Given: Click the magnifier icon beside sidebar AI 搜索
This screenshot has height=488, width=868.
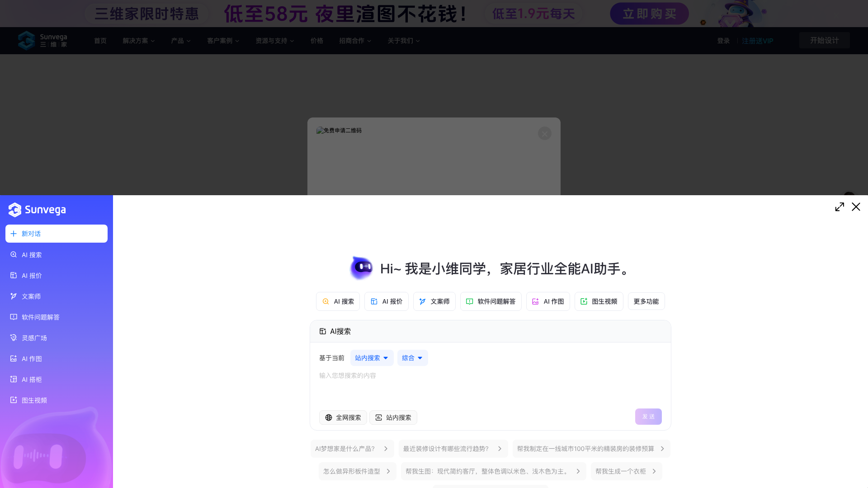Looking at the screenshot, I should click(x=14, y=254).
